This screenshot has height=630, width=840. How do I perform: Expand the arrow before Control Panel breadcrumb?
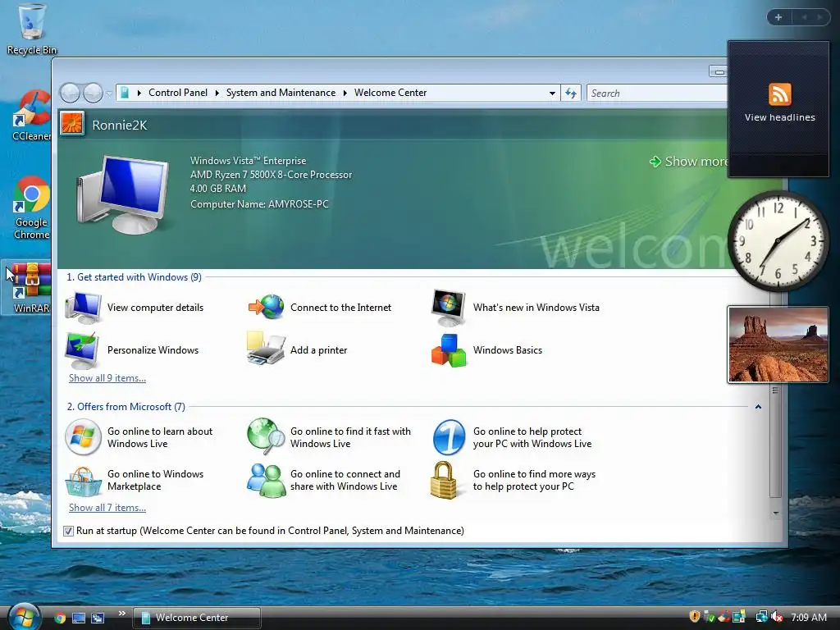(139, 94)
